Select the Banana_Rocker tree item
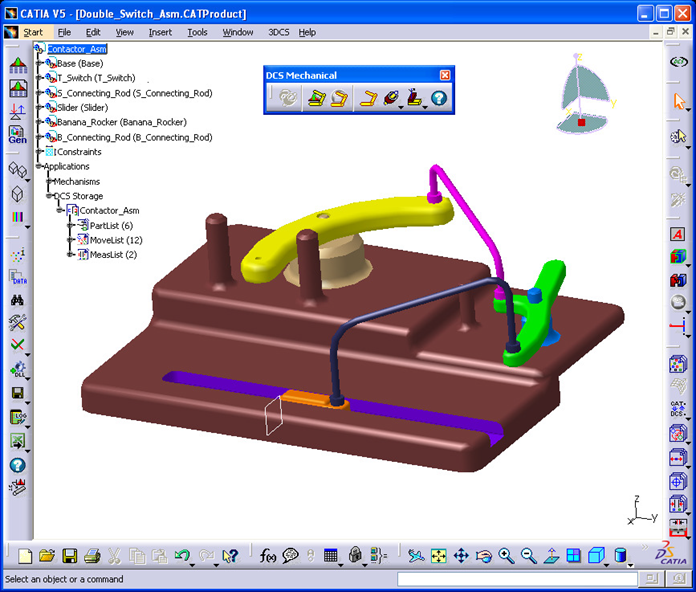 coord(122,122)
